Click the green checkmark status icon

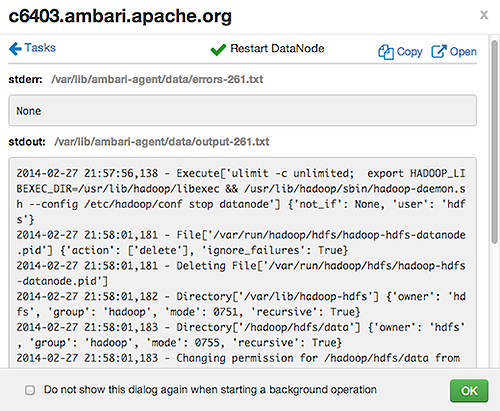tap(218, 50)
